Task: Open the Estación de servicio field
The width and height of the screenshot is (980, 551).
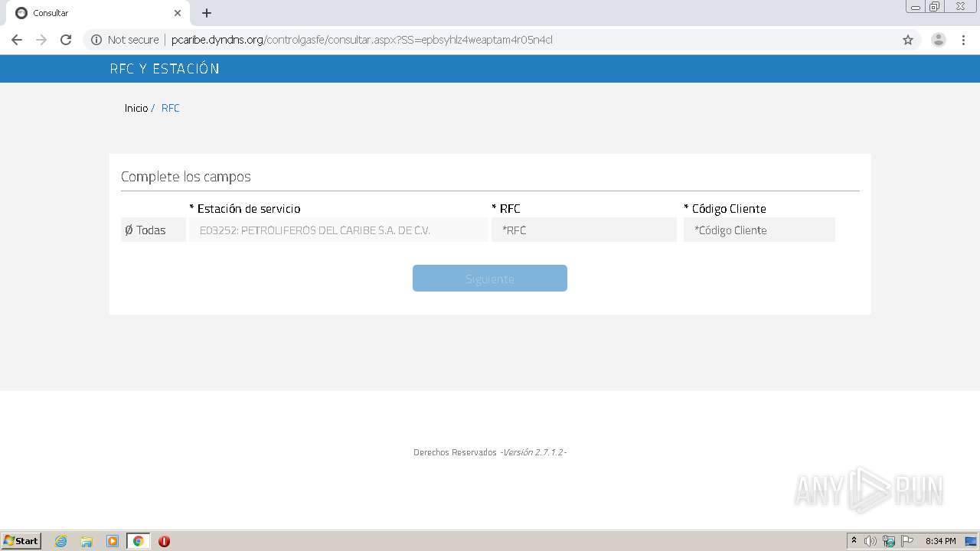Action: (338, 230)
